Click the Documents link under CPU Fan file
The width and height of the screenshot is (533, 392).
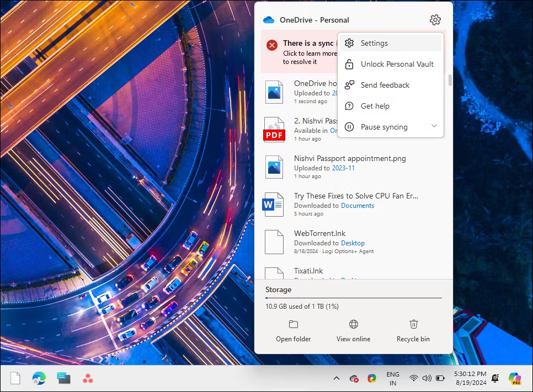[358, 205]
